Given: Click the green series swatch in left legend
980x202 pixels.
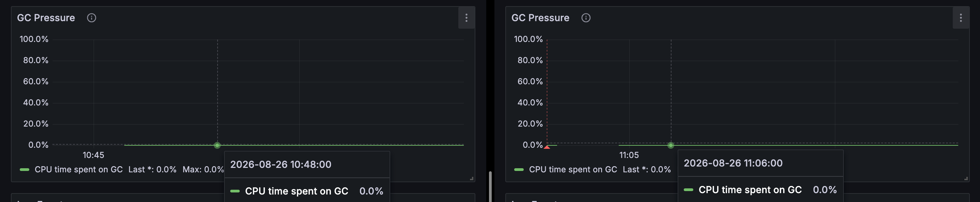Looking at the screenshot, I should (25, 170).
